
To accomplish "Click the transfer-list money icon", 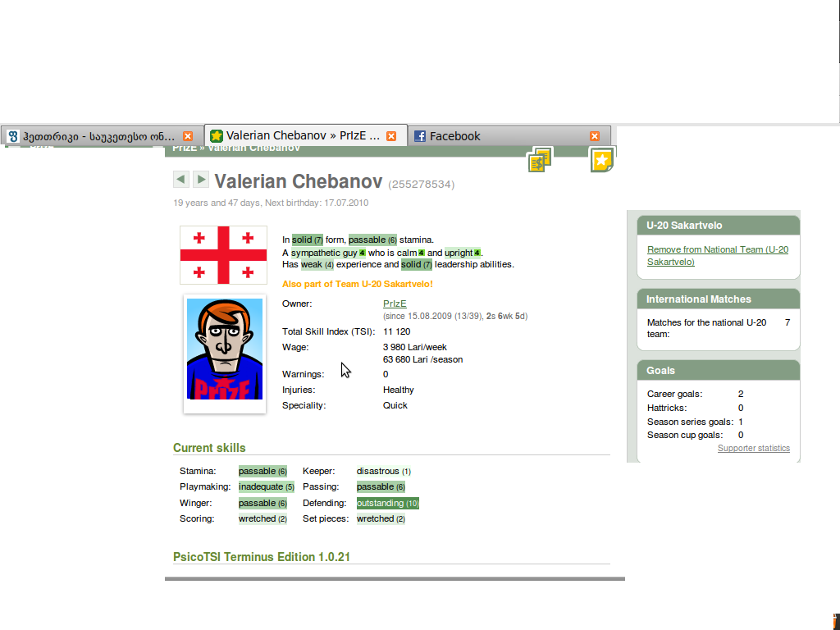I will [540, 160].
